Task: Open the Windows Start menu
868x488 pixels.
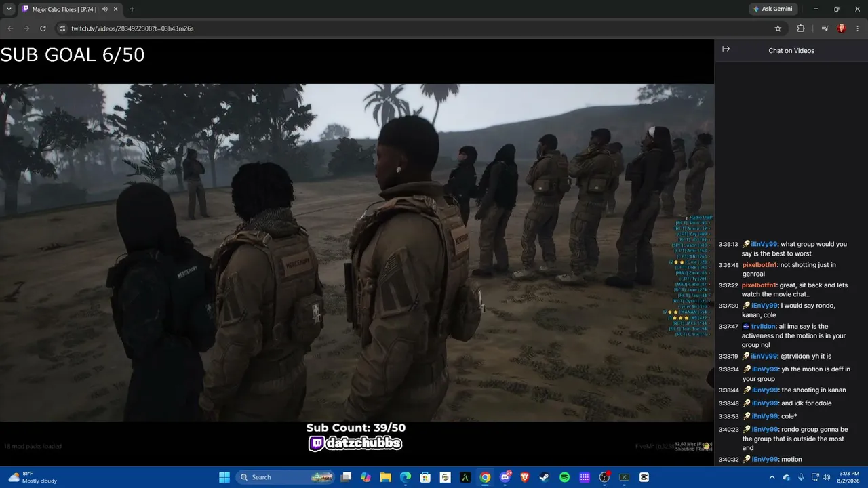Action: (x=224, y=477)
